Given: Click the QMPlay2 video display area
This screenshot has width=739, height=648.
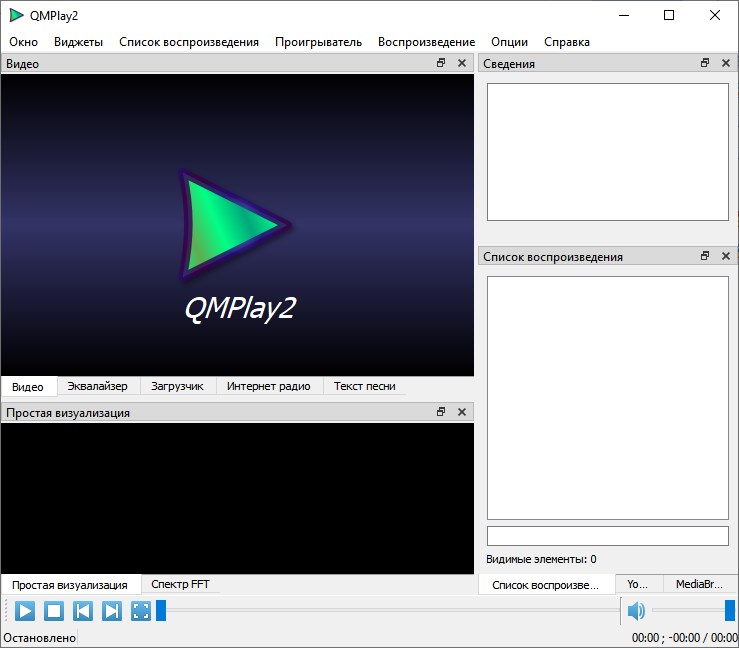Looking at the screenshot, I should point(238,225).
